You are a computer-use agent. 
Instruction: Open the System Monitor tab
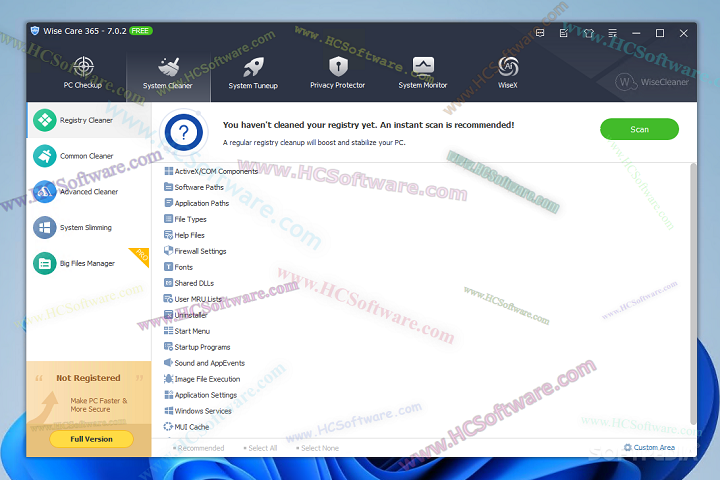coord(422,73)
